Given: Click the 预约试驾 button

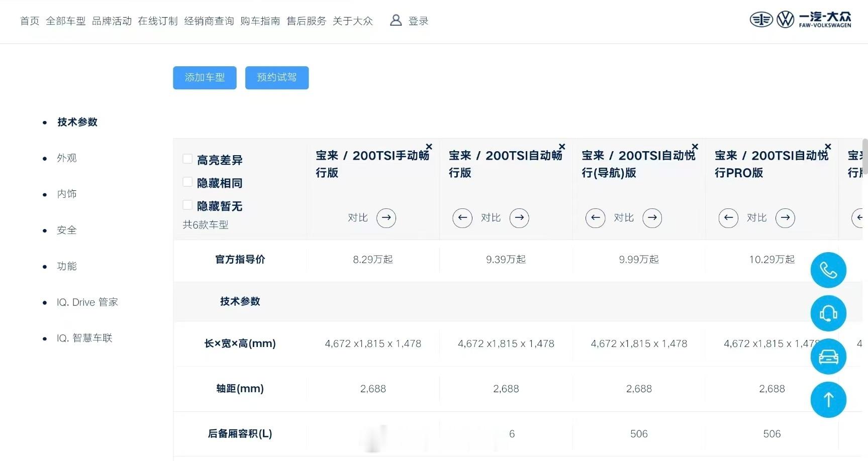Looking at the screenshot, I should click(277, 78).
